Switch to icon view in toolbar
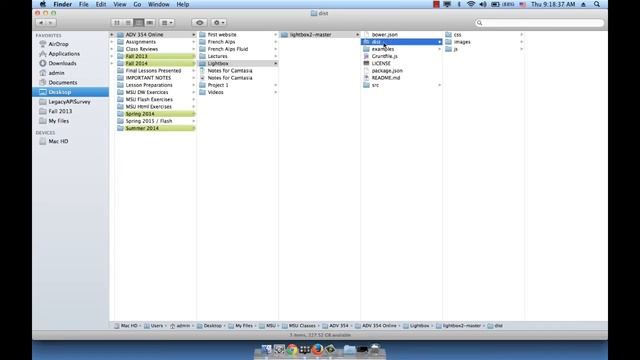This screenshot has width=640, height=360. click(117, 23)
